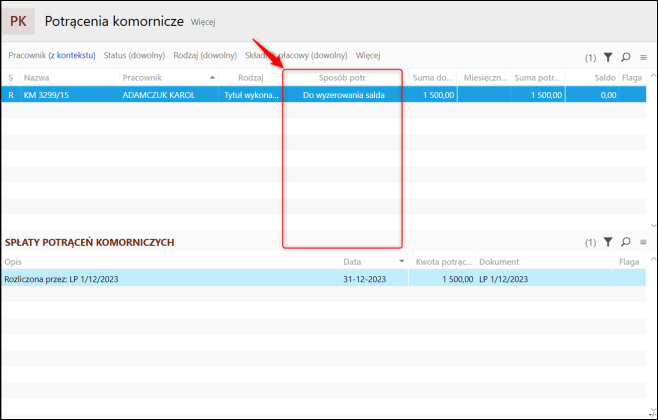Click the Saldo value 0,00
658x420 pixels.
608,95
